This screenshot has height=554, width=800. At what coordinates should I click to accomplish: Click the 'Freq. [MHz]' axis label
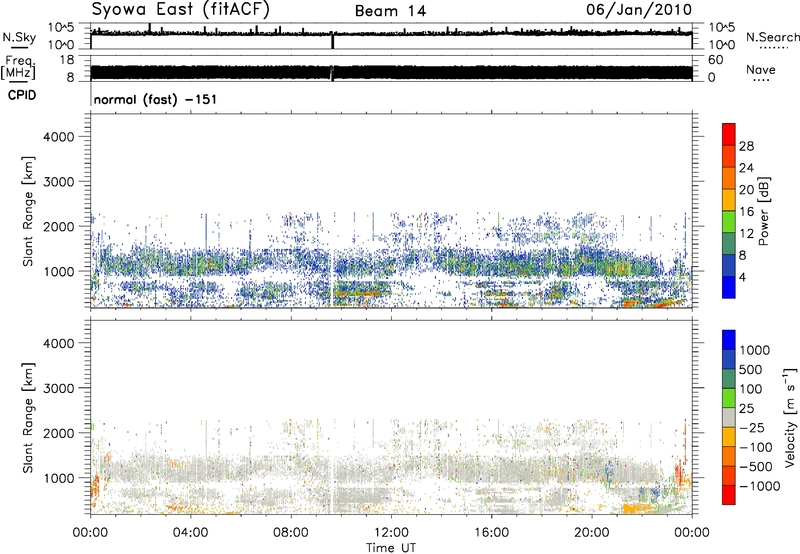point(19,67)
